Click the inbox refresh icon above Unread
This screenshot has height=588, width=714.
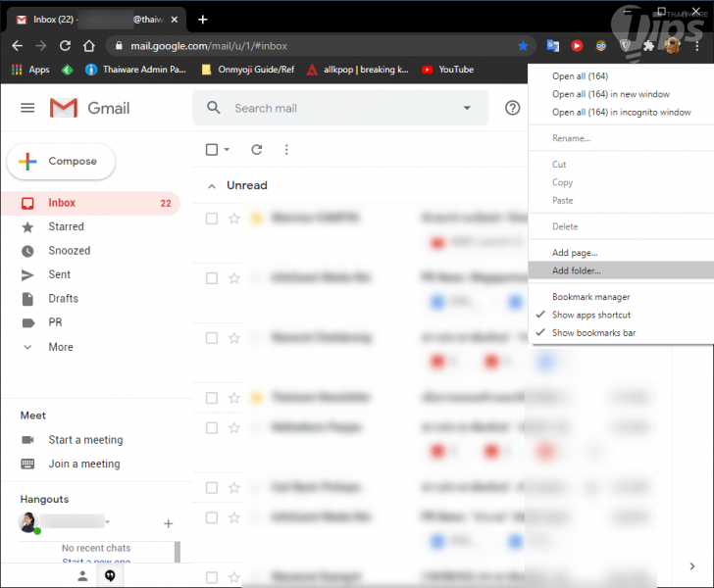tap(257, 149)
